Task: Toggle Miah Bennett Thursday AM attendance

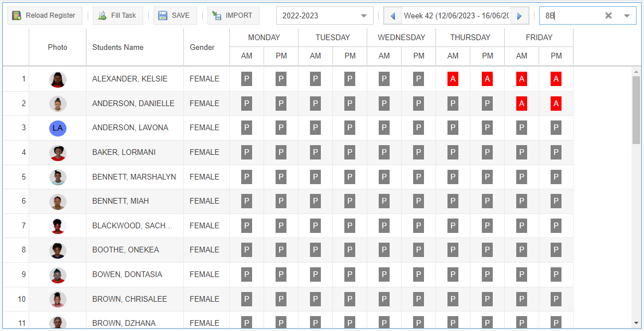Action: click(453, 201)
